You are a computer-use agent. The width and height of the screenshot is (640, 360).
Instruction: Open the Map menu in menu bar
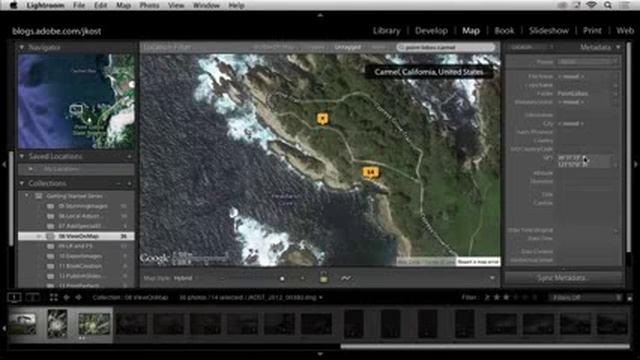tap(123, 5)
